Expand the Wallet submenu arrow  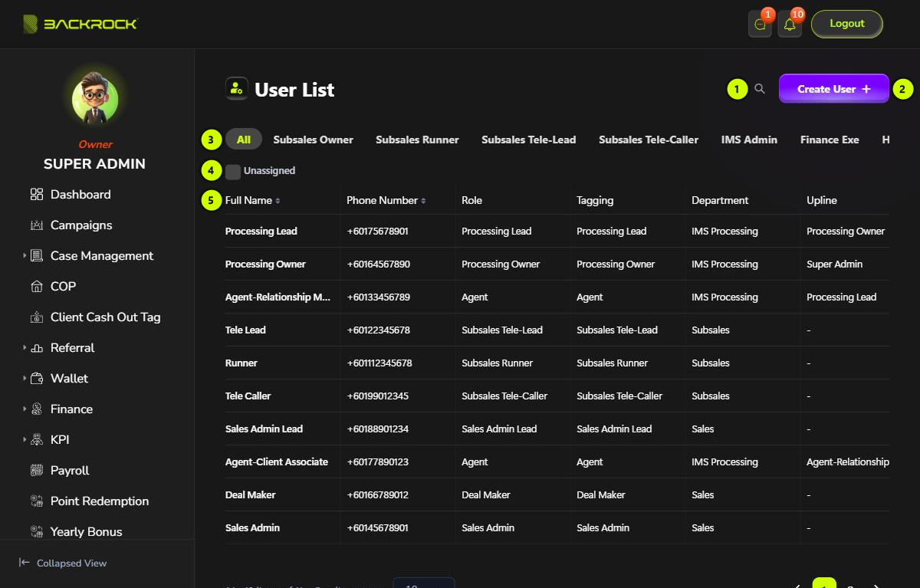[25, 378]
